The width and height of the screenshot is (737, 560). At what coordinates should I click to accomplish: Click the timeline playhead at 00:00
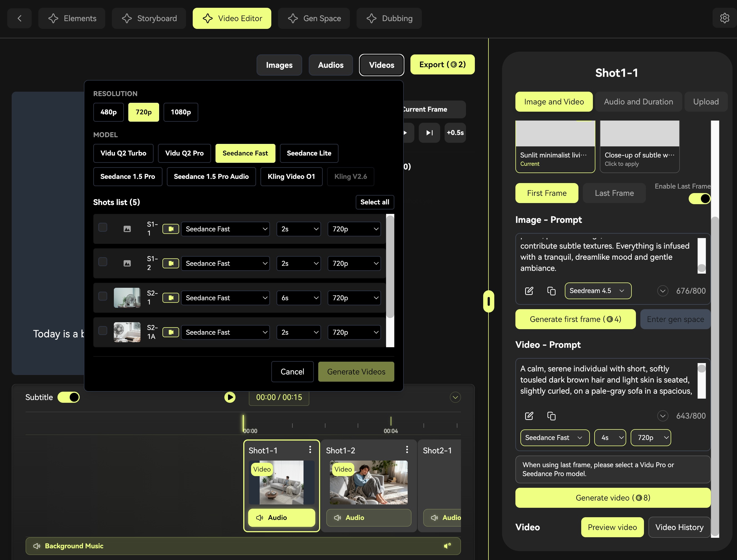[x=243, y=424]
